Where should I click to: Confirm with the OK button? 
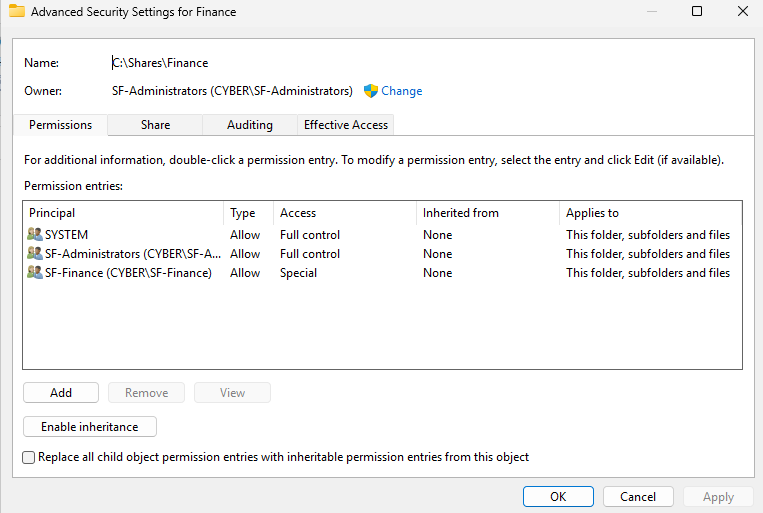558,496
